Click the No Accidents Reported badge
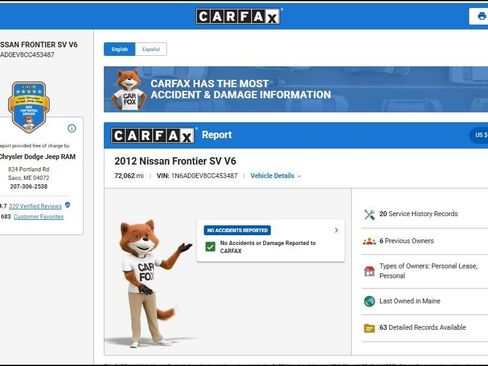Image resolution: width=488 pixels, height=366 pixels. click(237, 230)
